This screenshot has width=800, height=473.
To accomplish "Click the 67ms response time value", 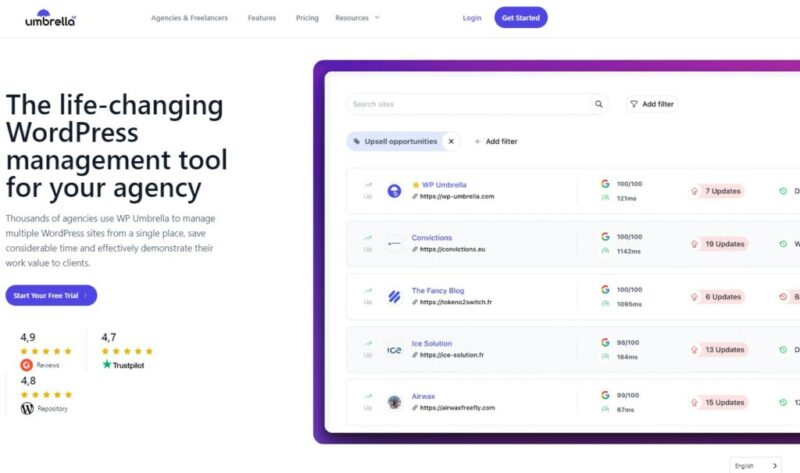I will 626,410.
